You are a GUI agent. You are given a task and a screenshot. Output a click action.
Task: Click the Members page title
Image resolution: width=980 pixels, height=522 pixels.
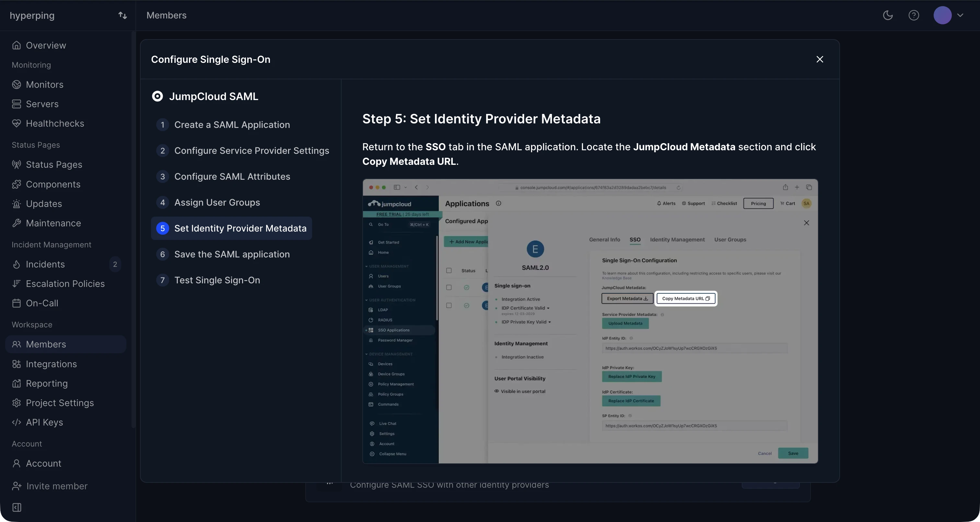point(166,15)
